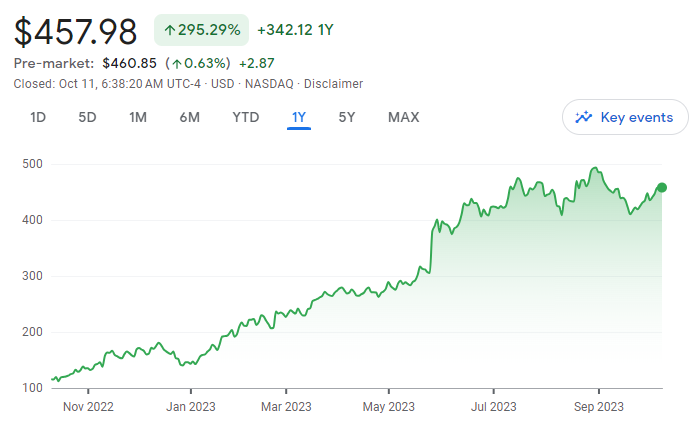699x432 pixels.
Task: Select the 1D time range tab
Action: [x=38, y=117]
